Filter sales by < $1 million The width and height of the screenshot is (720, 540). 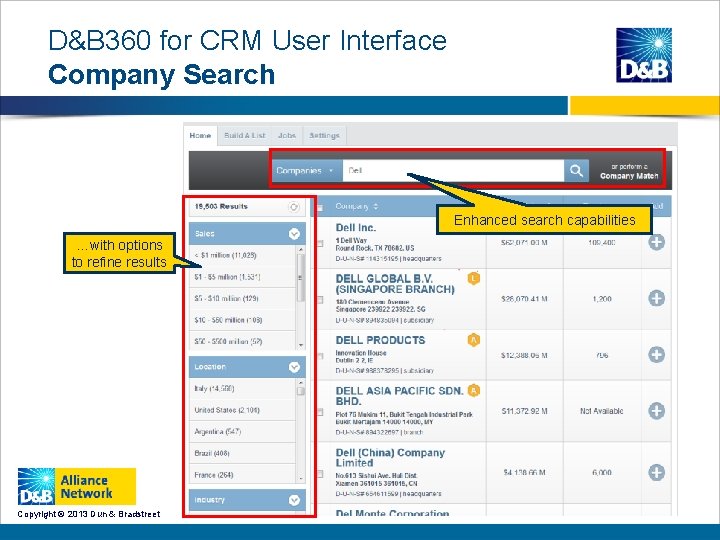242,255
